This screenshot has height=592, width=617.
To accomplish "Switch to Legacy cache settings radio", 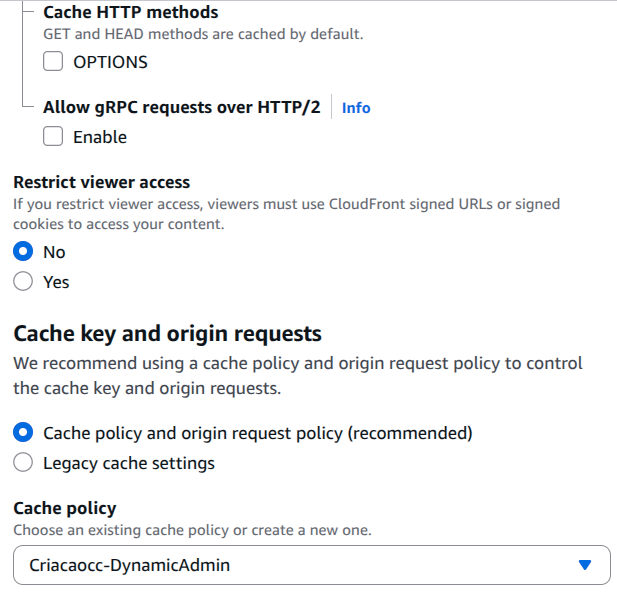I will 23,463.
